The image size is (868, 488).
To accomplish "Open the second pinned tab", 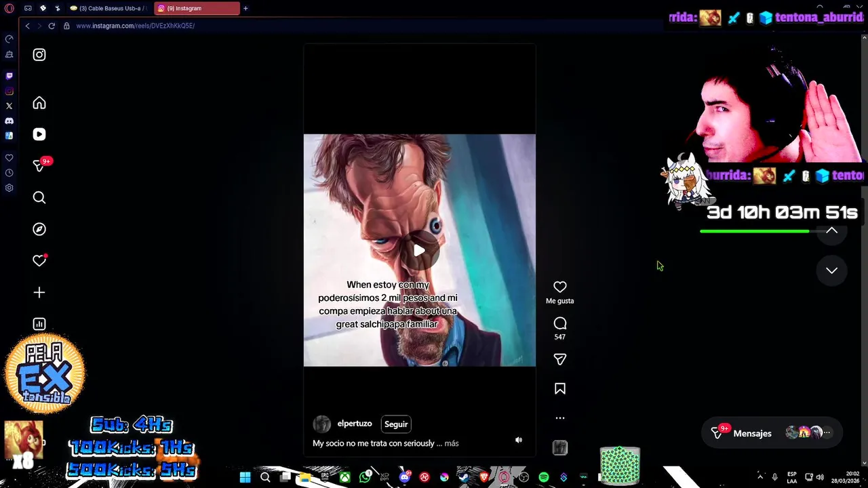I will click(43, 8).
